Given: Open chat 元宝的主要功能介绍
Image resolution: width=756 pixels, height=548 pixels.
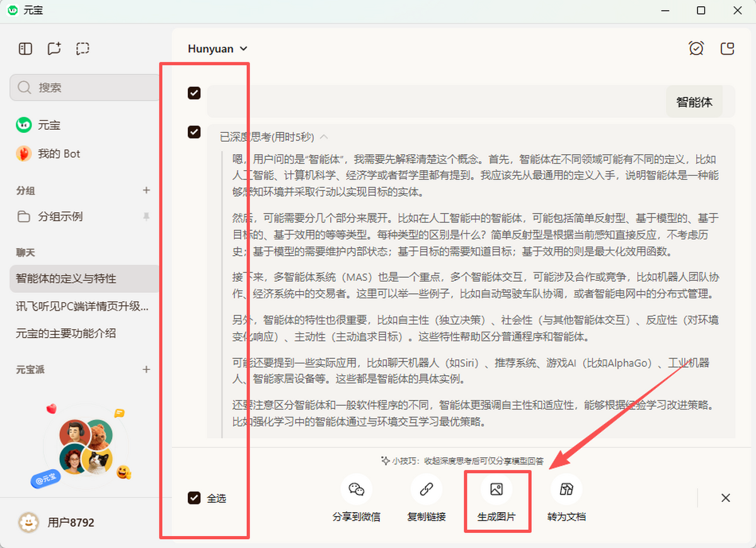Looking at the screenshot, I should 66,333.
